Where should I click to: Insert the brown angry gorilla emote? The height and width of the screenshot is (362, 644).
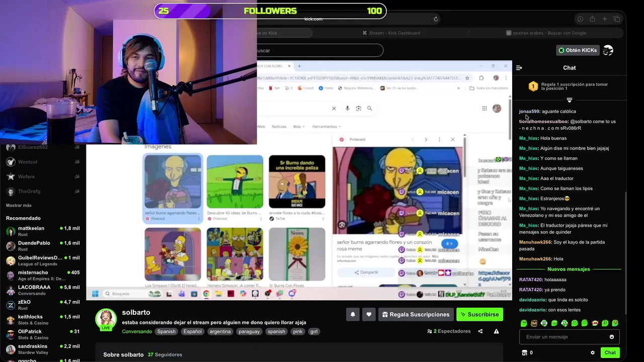[x=534, y=323]
